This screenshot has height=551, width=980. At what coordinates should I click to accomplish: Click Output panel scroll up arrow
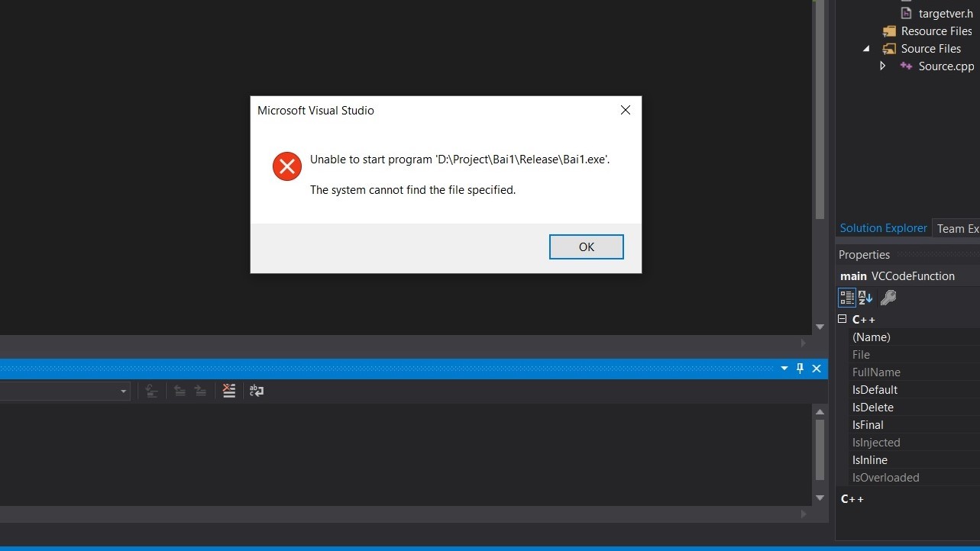pos(820,411)
